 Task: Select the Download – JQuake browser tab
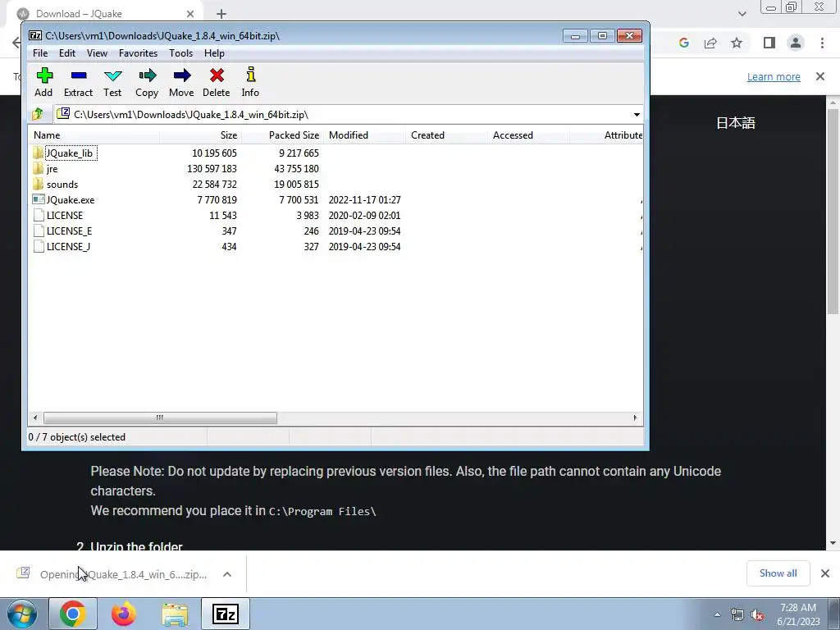104,14
